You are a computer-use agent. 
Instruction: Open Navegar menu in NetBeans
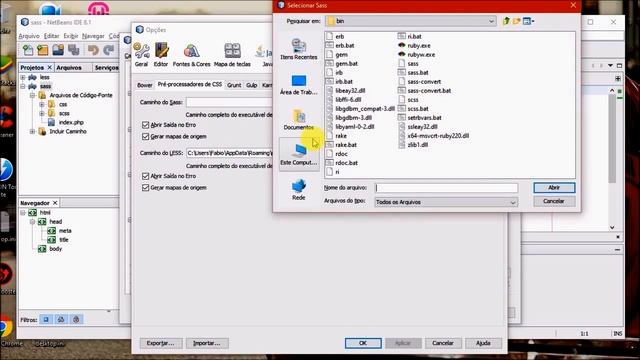click(x=93, y=36)
